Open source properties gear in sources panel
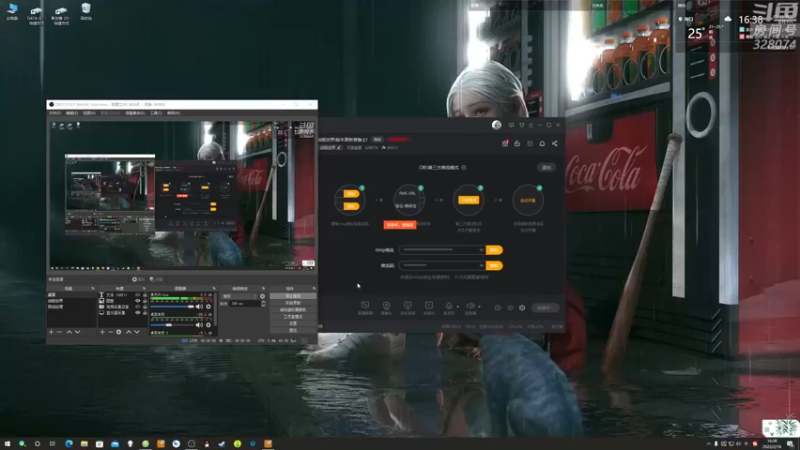This screenshot has width=800, height=450. tap(118, 332)
